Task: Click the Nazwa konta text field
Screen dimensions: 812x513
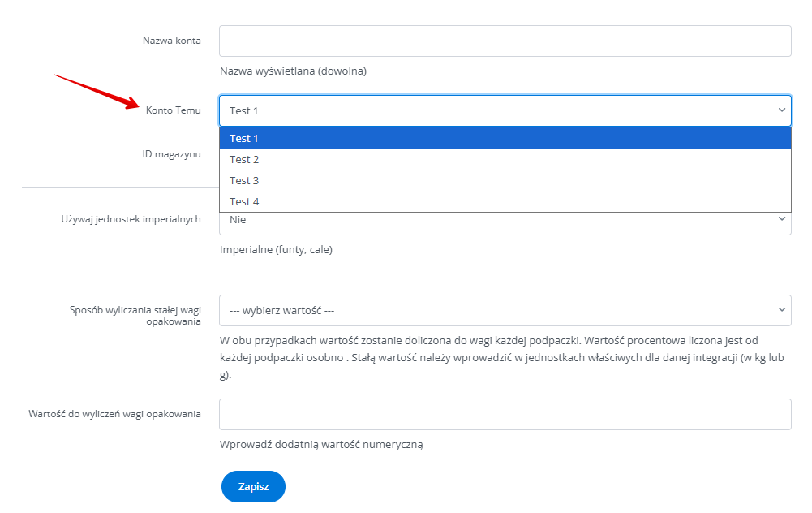Action: [505, 41]
